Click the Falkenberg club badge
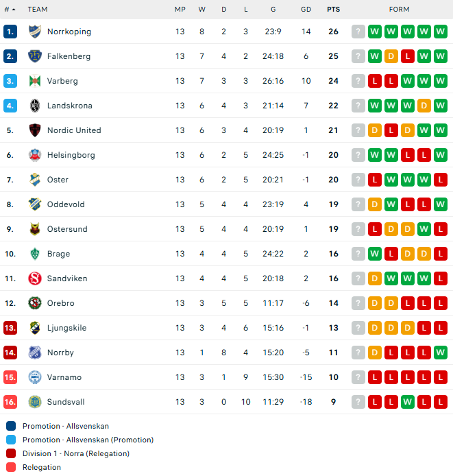 pyautogui.click(x=34, y=56)
